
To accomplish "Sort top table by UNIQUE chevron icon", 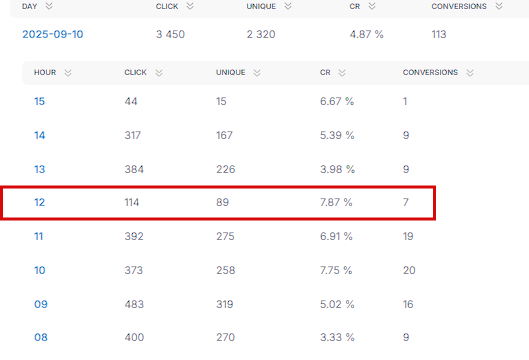I will [288, 6].
